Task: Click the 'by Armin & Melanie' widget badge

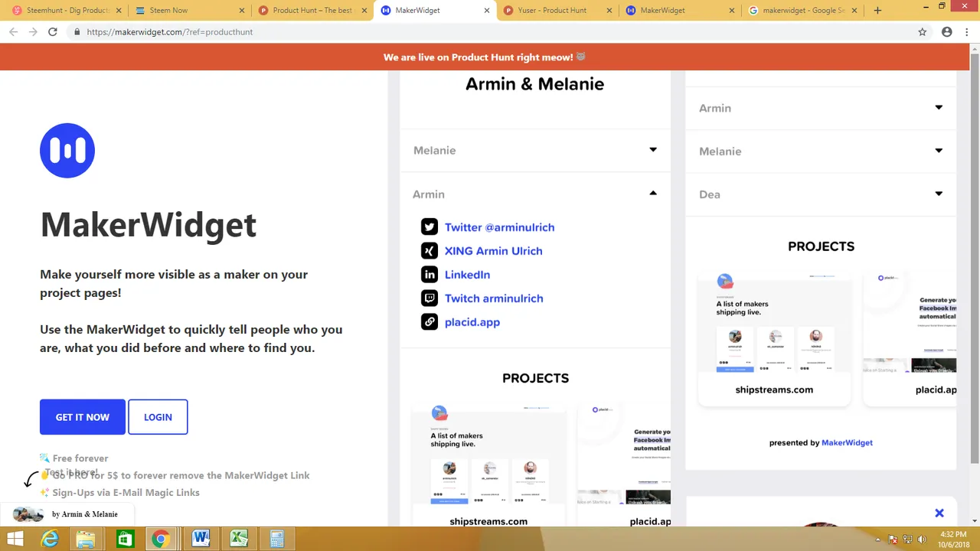Action: (67, 514)
